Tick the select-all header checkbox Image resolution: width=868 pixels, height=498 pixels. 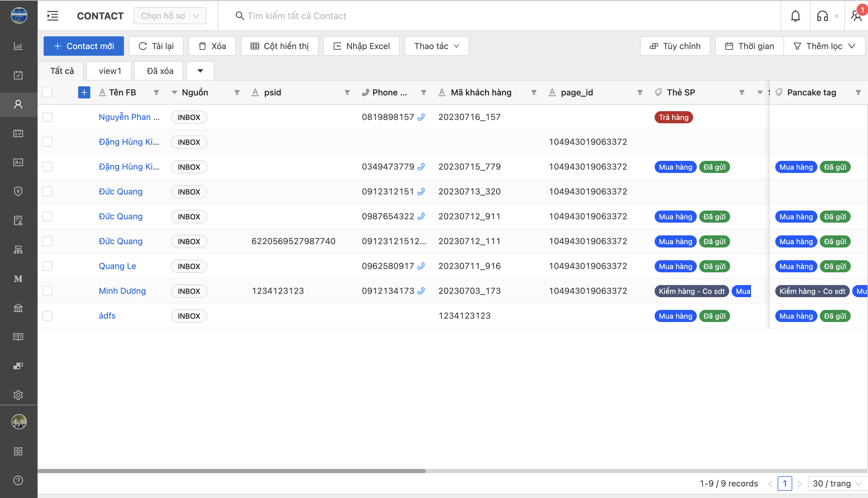47,92
